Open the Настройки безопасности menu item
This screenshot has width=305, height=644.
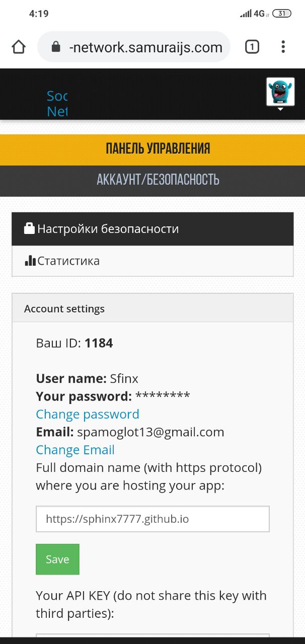tap(108, 229)
